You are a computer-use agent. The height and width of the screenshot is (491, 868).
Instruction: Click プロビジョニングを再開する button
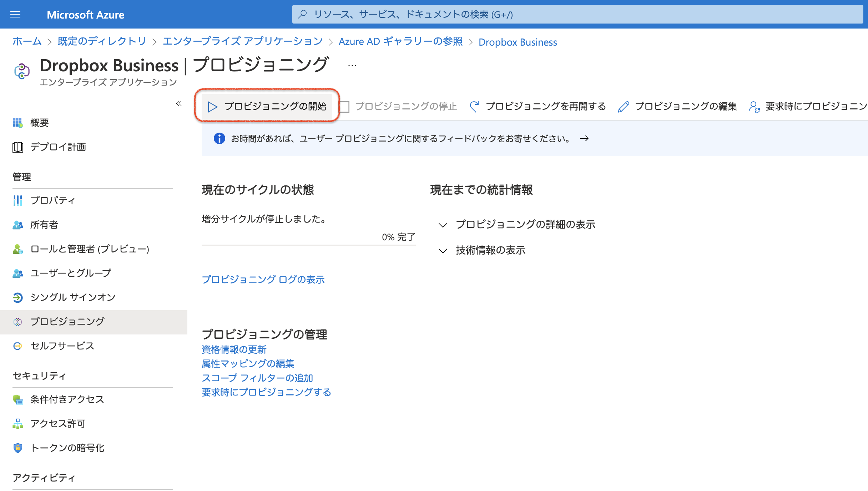(x=538, y=107)
